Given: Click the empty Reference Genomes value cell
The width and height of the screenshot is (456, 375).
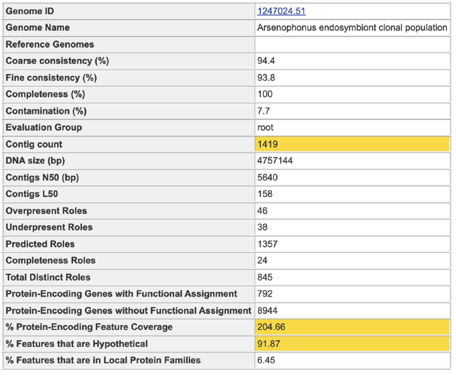Looking at the screenshot, I should tap(352, 44).
